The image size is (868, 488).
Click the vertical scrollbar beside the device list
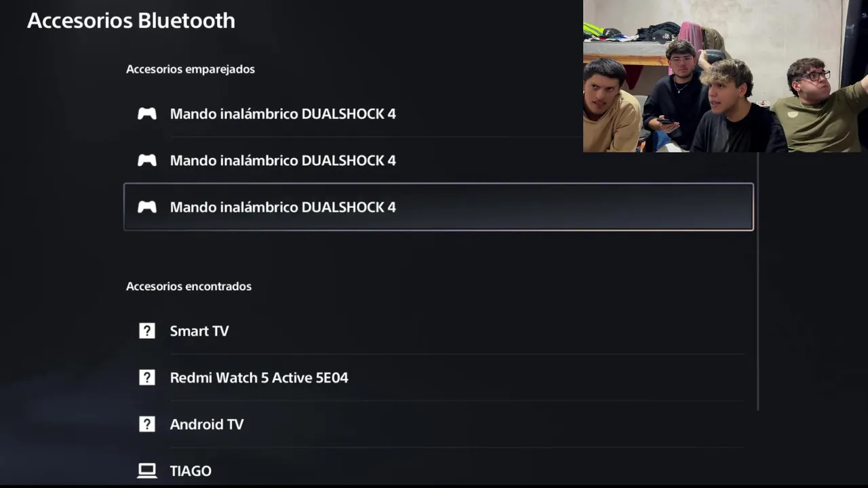[757, 281]
